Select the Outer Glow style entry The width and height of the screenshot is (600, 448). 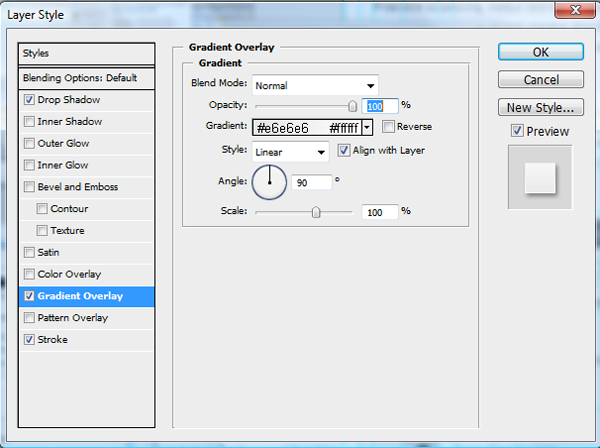tap(63, 143)
